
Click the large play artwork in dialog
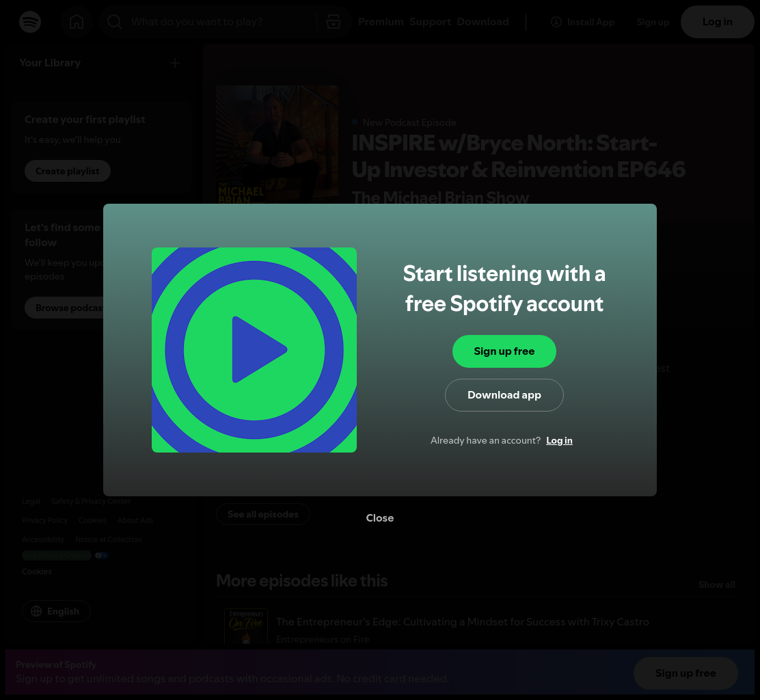click(x=254, y=350)
